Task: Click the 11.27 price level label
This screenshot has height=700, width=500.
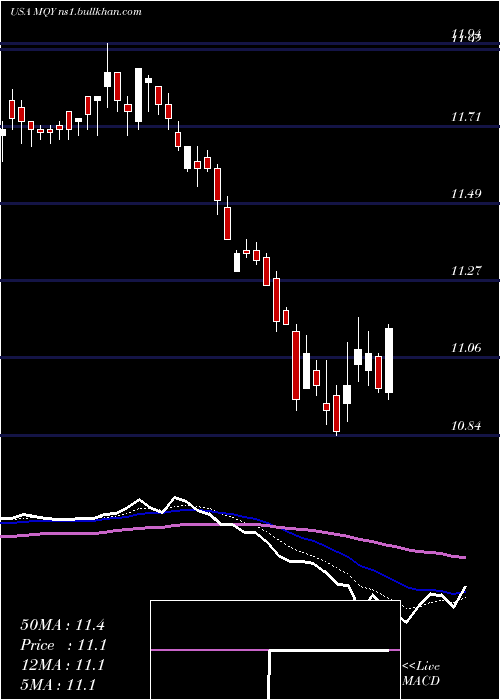Action: click(466, 271)
